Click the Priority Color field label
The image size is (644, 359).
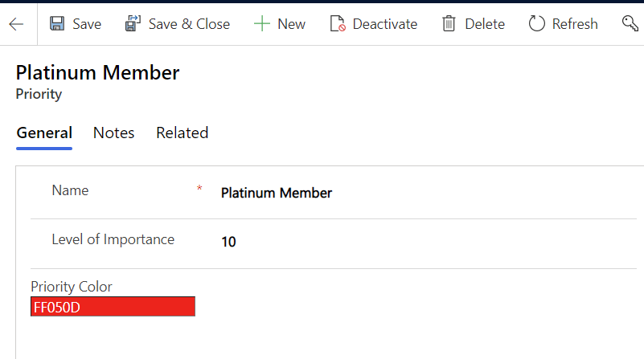click(72, 287)
